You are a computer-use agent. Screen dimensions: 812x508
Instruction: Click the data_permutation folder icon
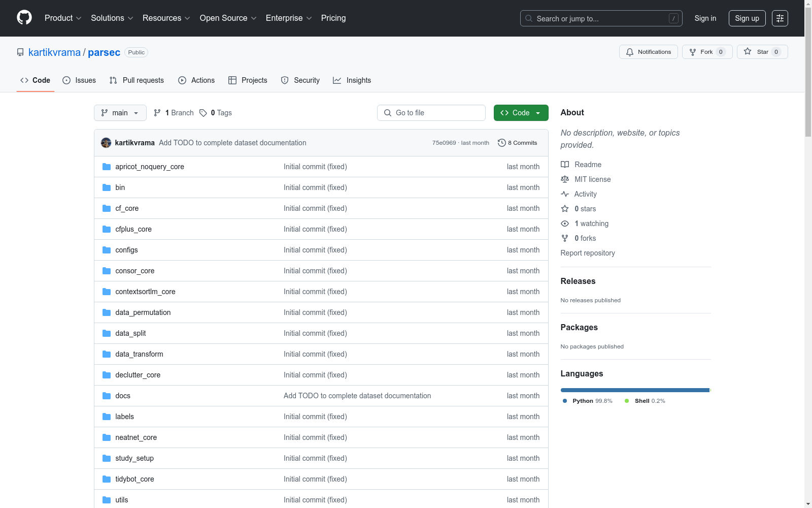click(x=107, y=312)
